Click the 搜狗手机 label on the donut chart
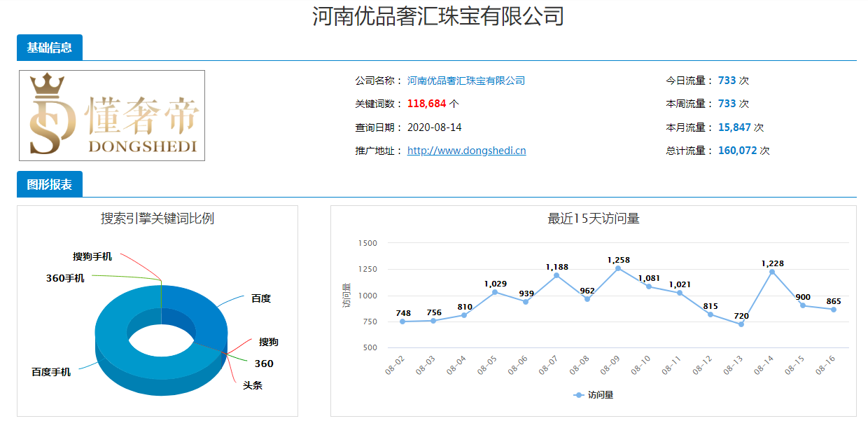 (x=92, y=257)
